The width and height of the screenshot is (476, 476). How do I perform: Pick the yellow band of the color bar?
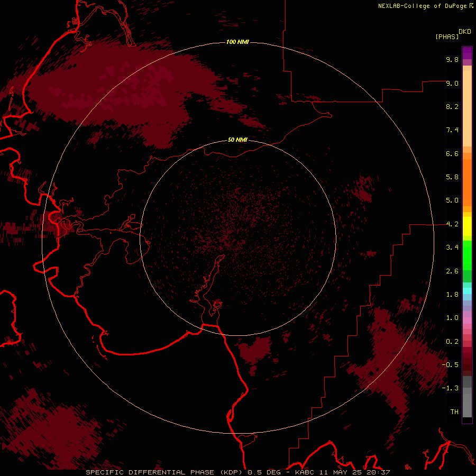click(467, 226)
